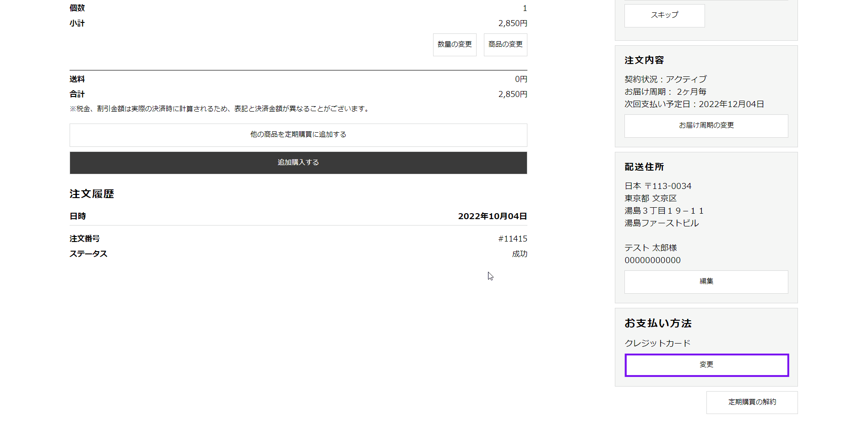868x425 pixels.
Task: Click 契約状況：アクティブ text
Action: pos(666,79)
